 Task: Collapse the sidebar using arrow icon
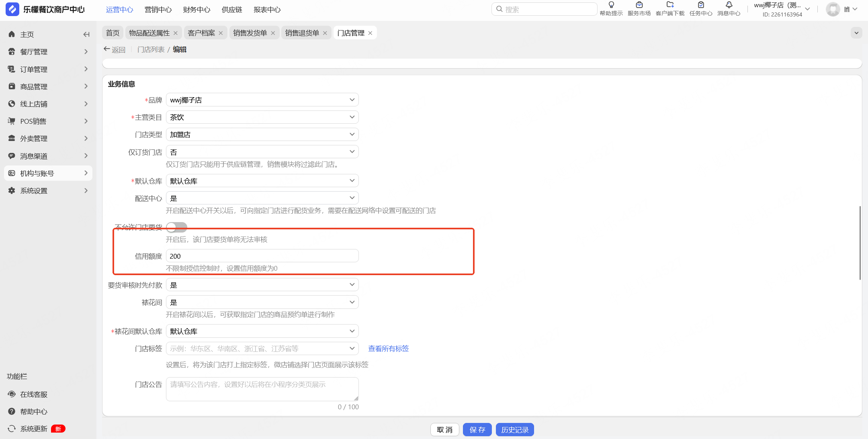click(86, 35)
